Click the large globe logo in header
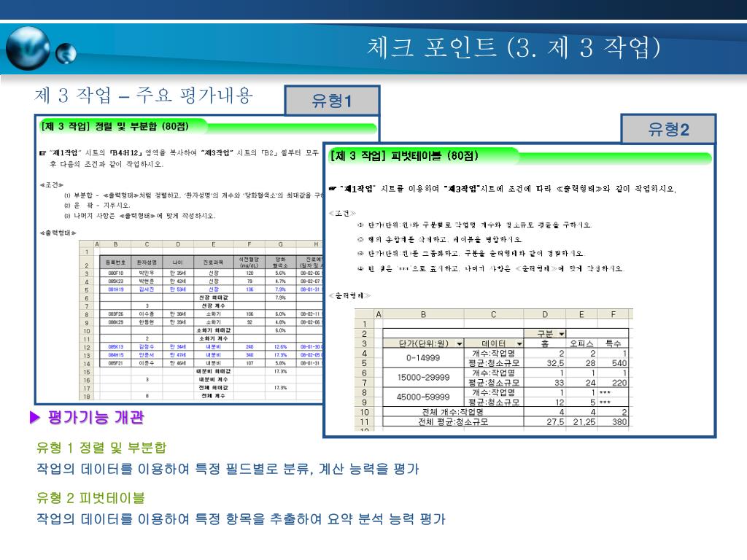Screen dimensions: 747x560 (28, 48)
